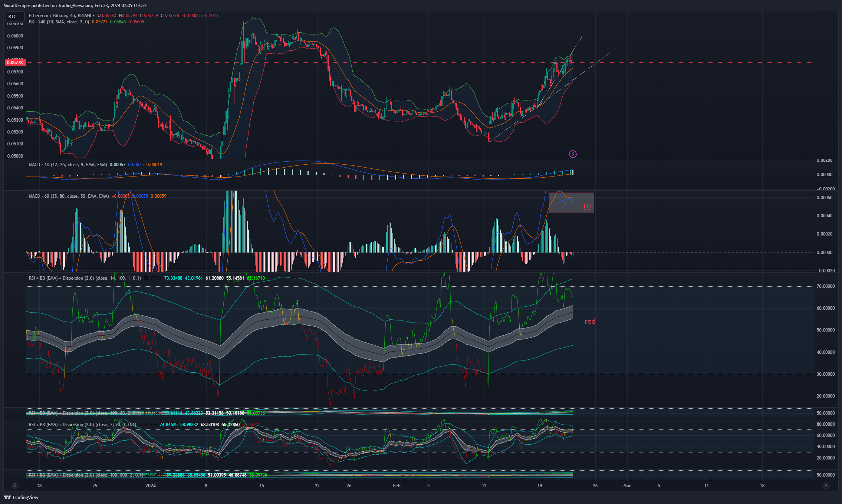Click the BB upper value 0.05845

[x=118, y=22]
